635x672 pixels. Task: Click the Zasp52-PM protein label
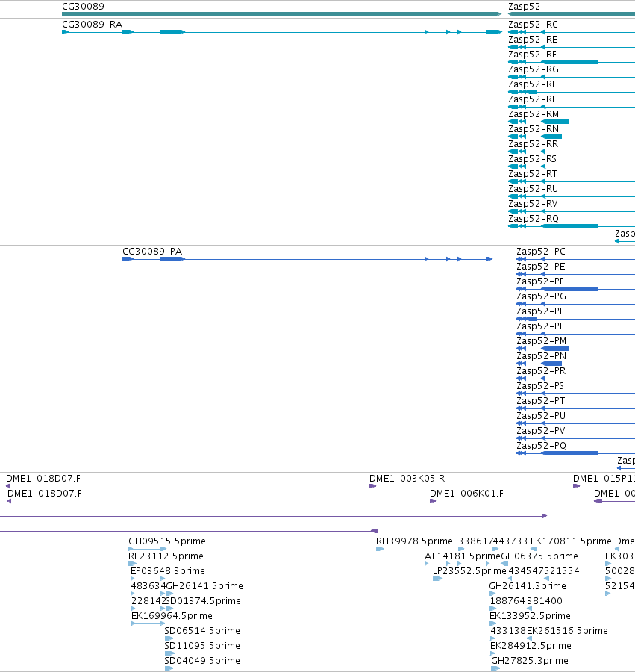point(541,341)
